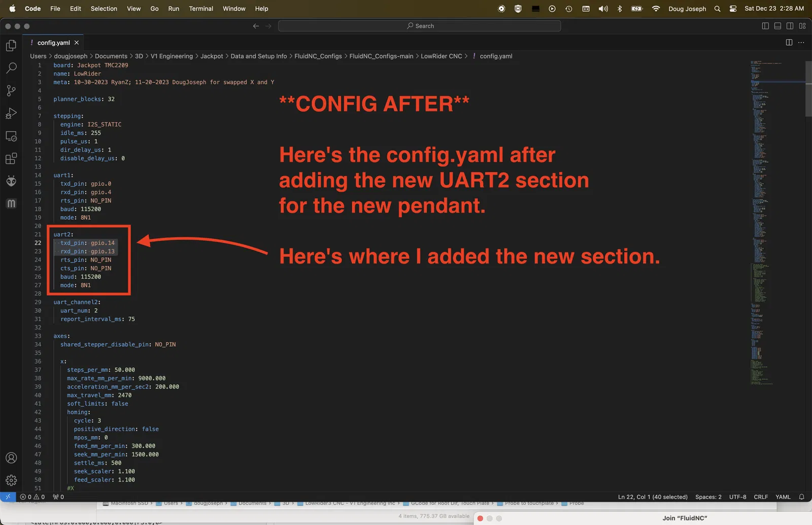Open macOS Control Center icon
Screen dimensions: 812x525
click(733, 9)
